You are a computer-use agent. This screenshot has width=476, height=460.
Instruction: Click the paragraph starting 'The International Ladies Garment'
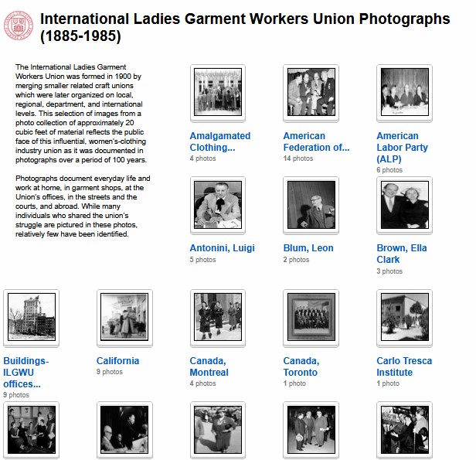pos(81,114)
